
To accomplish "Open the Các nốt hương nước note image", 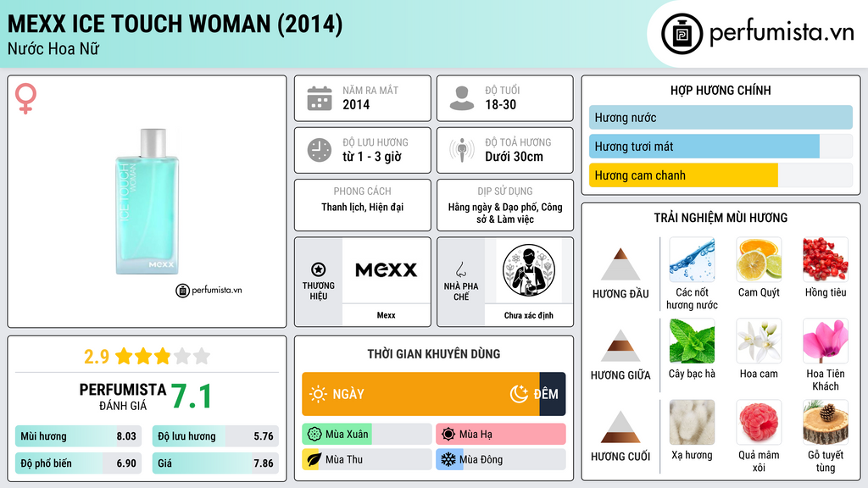I will pyautogui.click(x=692, y=259).
